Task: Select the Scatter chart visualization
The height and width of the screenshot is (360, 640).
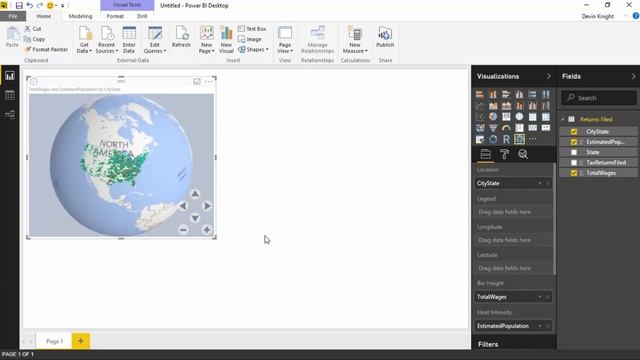Action: (480, 117)
